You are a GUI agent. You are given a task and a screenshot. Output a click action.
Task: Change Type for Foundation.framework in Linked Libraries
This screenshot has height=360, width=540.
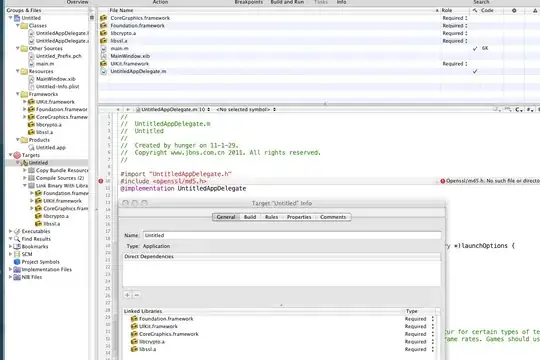419,319
